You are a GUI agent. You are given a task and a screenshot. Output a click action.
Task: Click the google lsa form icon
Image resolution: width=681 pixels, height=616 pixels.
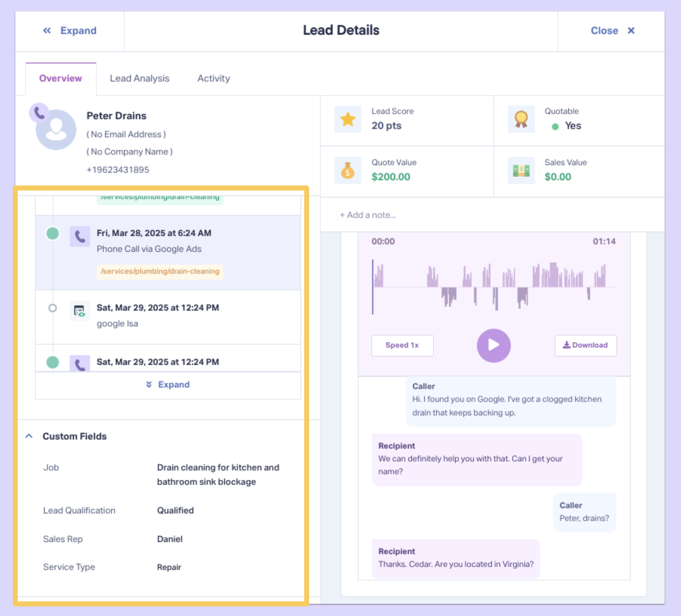pyautogui.click(x=80, y=311)
